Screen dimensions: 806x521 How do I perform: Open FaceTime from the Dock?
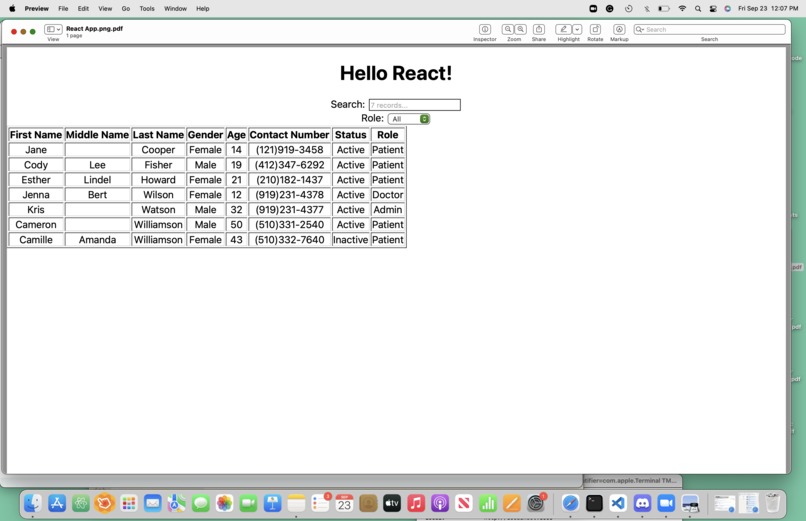pyautogui.click(x=248, y=503)
